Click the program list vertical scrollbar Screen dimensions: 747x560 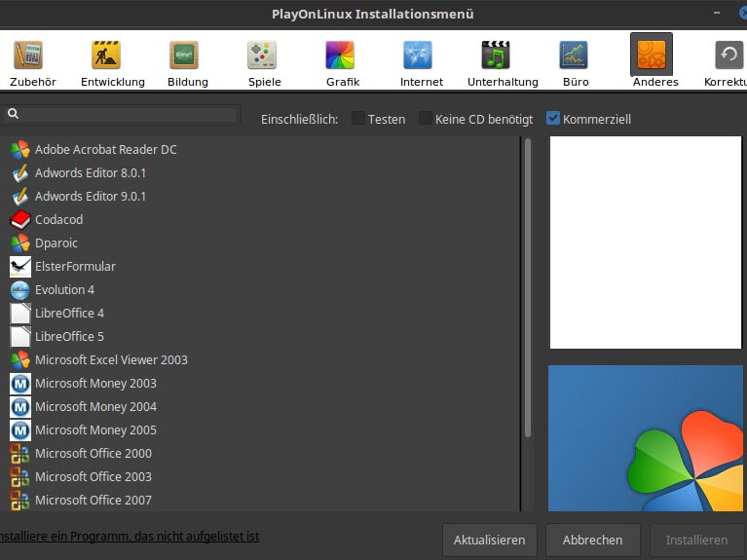pyautogui.click(x=528, y=292)
